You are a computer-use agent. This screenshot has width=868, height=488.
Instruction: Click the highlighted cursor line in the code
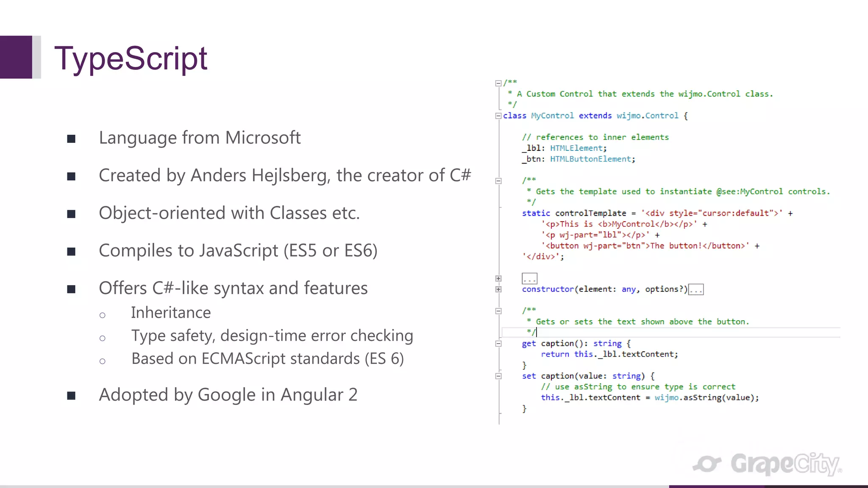click(678, 333)
